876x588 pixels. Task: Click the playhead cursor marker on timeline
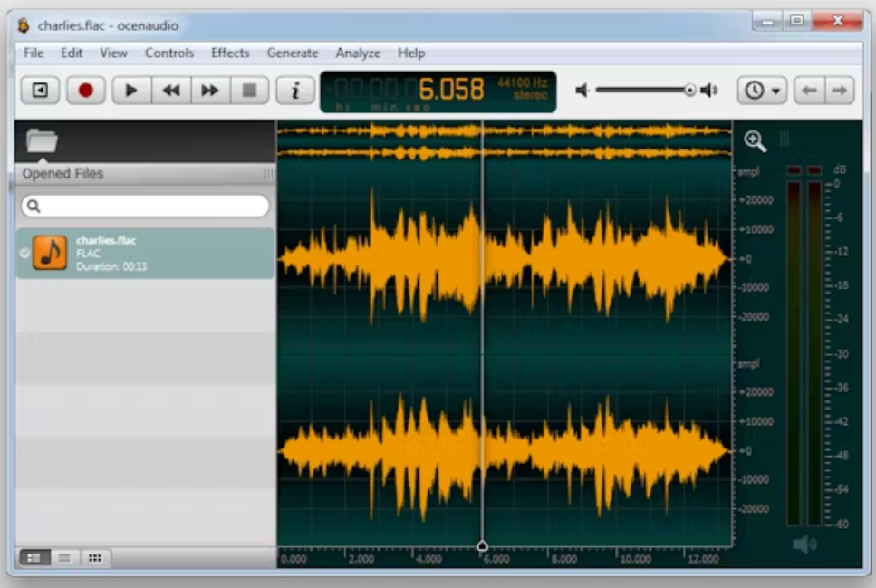482,546
